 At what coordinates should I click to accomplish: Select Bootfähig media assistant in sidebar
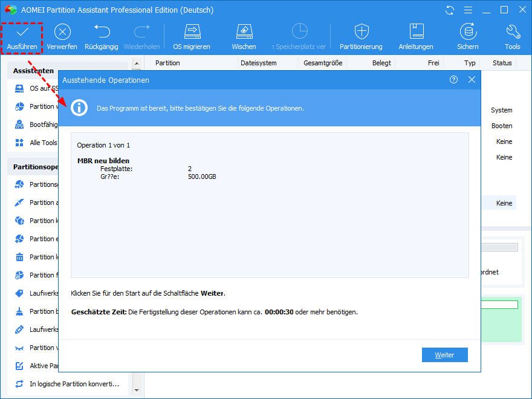point(36,125)
